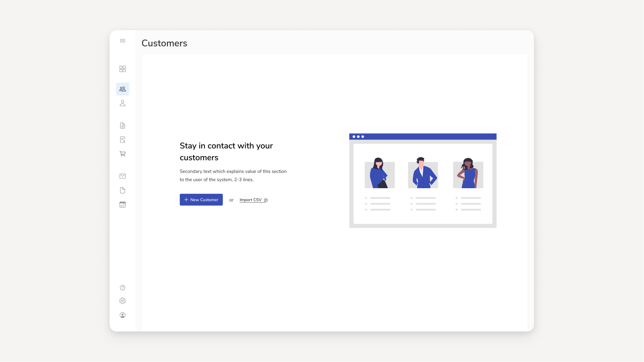Click the plus icon inside New Customer button
644x362 pixels.
(x=185, y=200)
